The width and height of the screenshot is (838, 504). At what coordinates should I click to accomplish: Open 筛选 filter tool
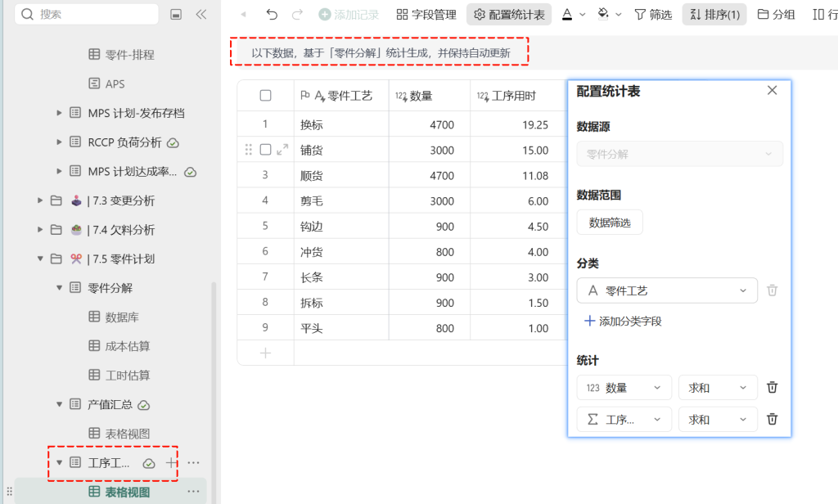pyautogui.click(x=653, y=15)
